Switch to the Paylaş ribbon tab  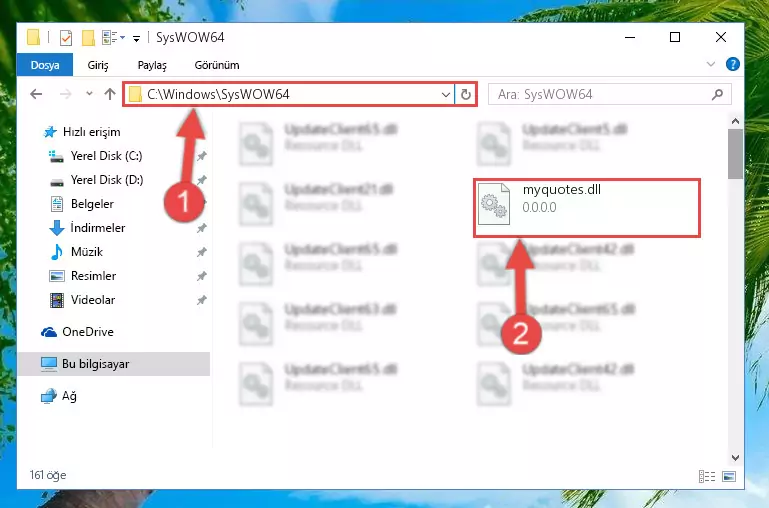152,65
